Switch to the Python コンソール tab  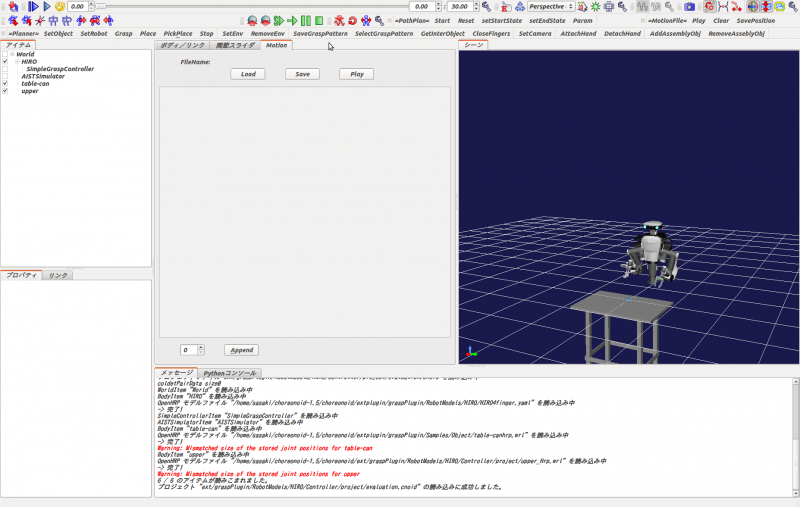pyautogui.click(x=229, y=373)
